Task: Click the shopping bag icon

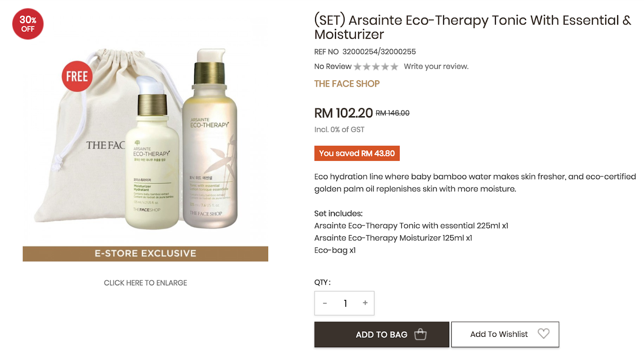Action: click(x=420, y=334)
